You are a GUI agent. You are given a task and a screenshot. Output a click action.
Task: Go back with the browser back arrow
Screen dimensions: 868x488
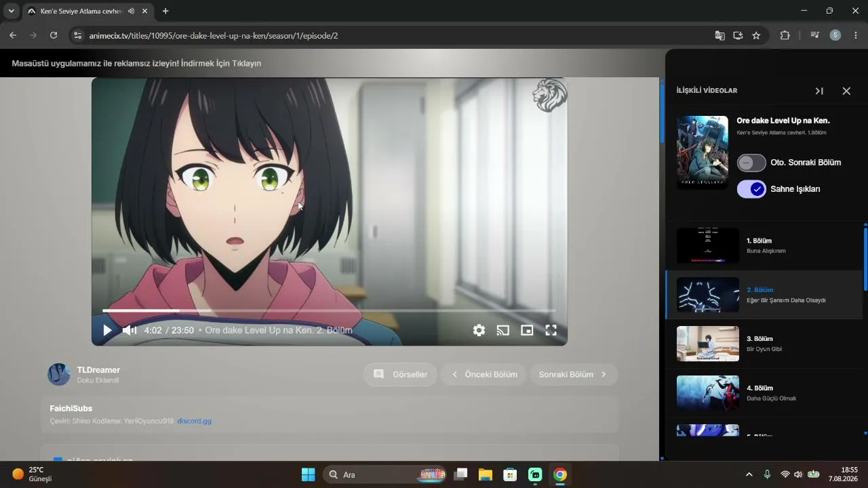pos(13,35)
